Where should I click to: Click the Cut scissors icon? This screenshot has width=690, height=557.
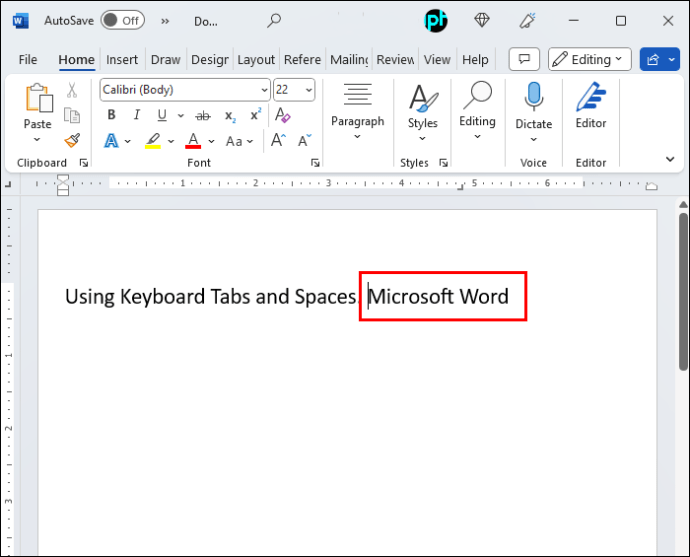(x=72, y=90)
